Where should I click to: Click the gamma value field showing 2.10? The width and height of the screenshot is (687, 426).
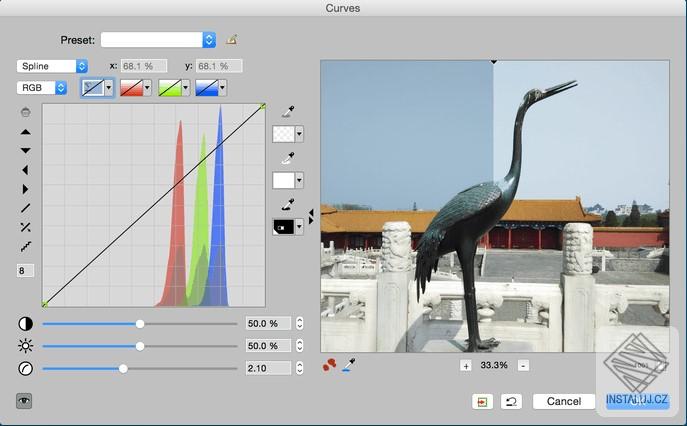pos(267,368)
